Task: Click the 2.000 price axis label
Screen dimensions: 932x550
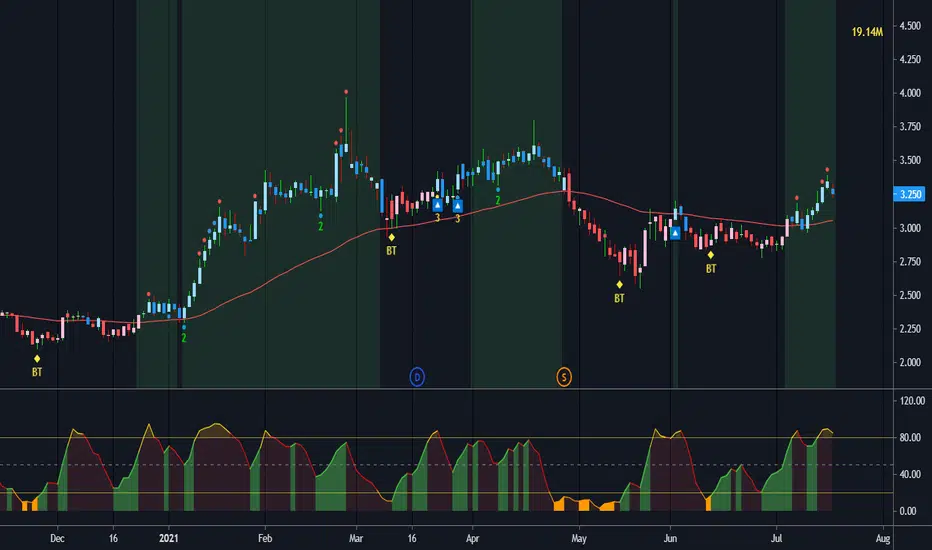Action: pos(910,363)
